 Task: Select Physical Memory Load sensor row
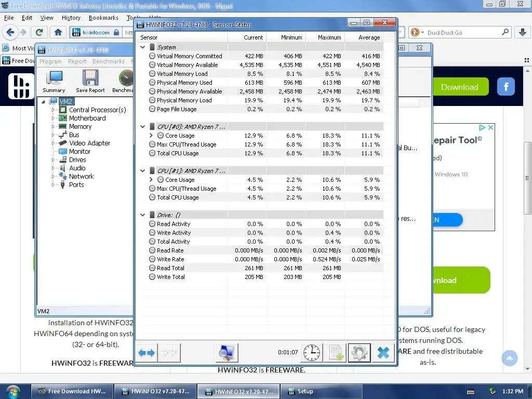(261, 100)
